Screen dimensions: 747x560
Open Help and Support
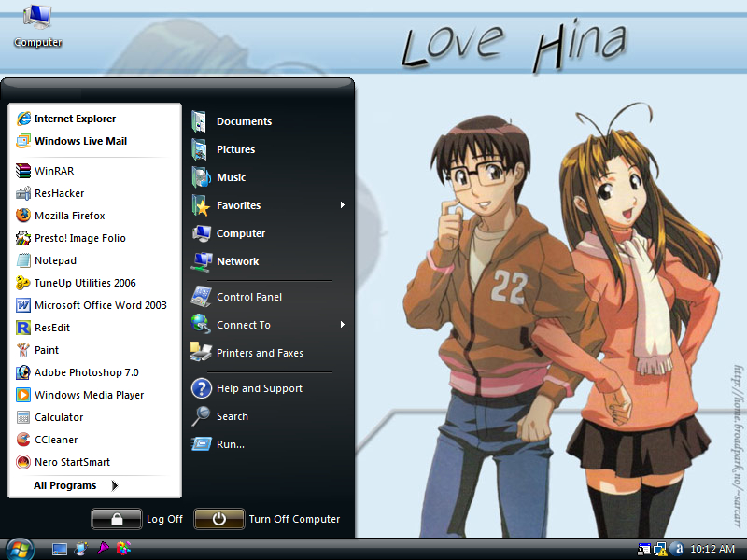tap(247, 388)
